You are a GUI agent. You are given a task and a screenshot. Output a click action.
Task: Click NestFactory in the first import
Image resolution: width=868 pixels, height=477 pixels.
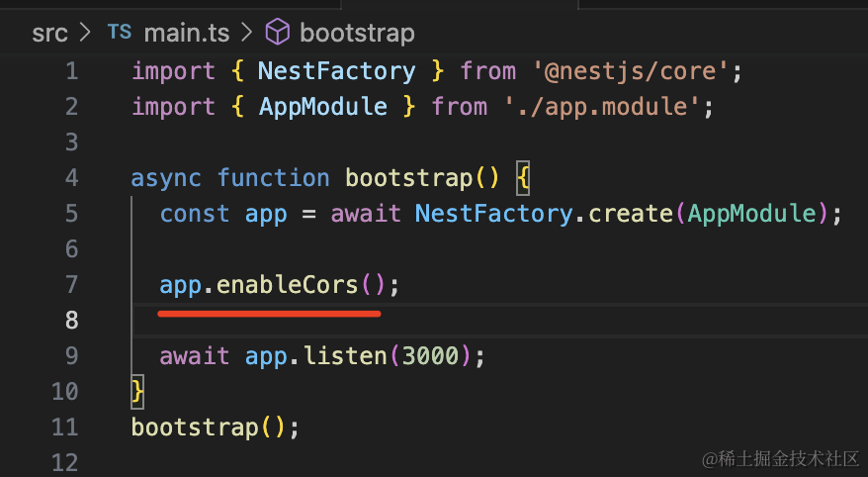tap(336, 71)
